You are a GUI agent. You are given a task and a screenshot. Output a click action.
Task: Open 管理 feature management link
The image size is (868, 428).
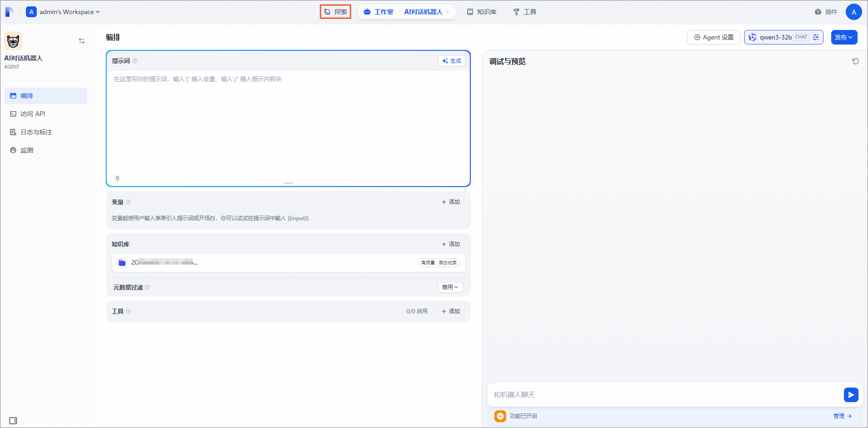tap(842, 416)
